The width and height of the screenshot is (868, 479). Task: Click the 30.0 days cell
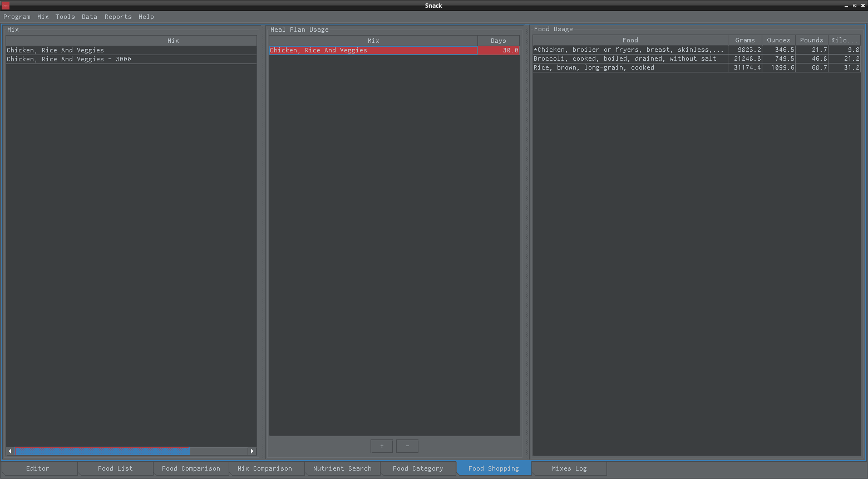499,50
